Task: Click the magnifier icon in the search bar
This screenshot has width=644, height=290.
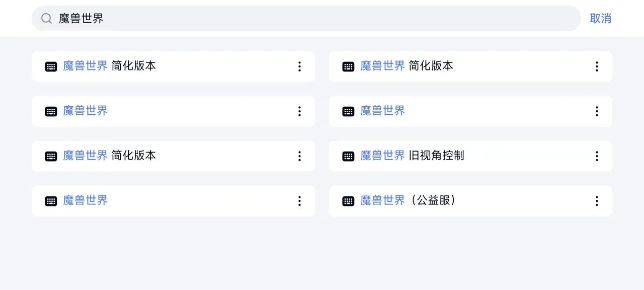Action: [46, 18]
